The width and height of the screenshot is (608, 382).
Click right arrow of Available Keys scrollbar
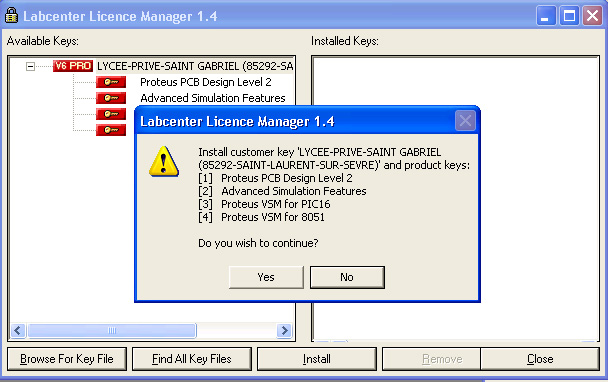(x=285, y=330)
